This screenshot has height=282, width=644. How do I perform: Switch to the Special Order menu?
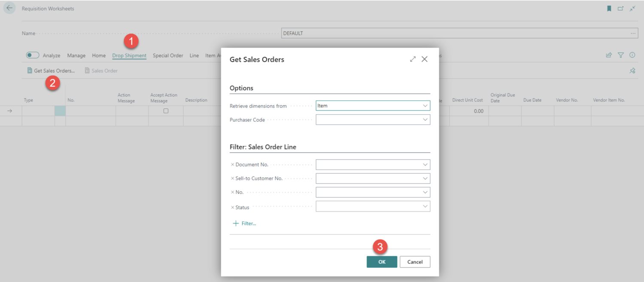[167, 55]
